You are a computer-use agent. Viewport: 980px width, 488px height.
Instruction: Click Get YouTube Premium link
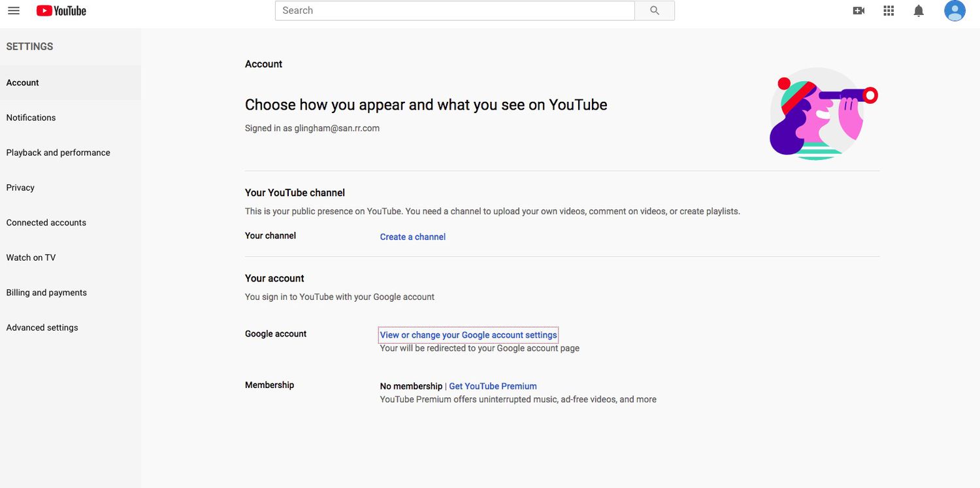493,387
